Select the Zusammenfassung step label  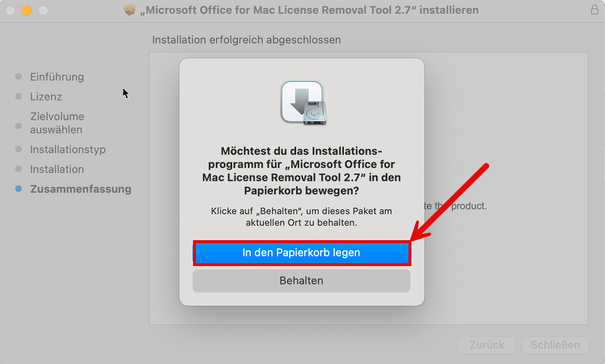point(81,189)
